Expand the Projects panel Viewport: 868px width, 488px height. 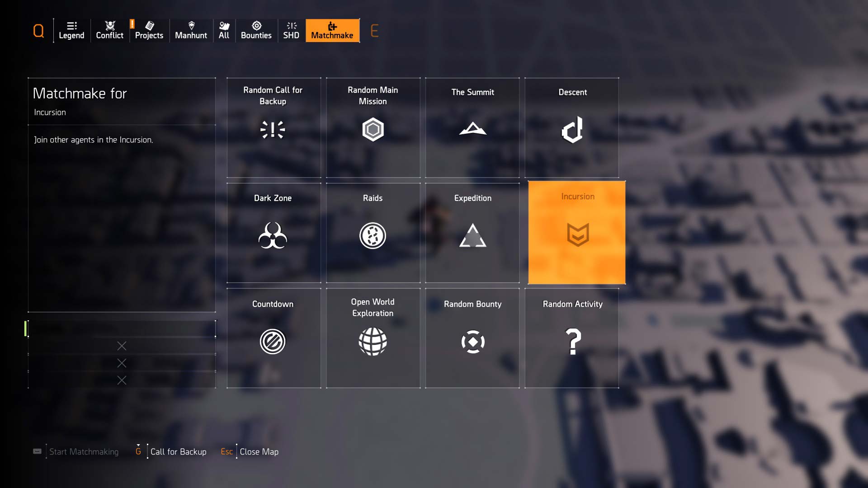pos(149,30)
